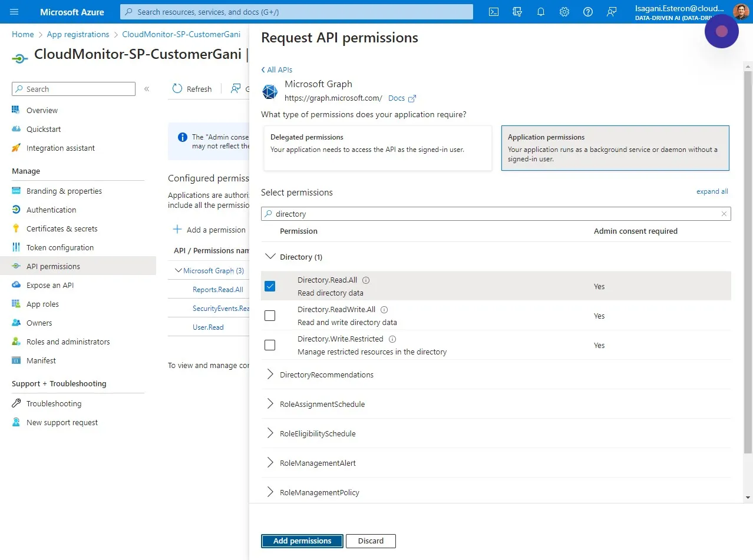Click the Certificates & secrets key icon
753x560 pixels.
click(x=16, y=228)
